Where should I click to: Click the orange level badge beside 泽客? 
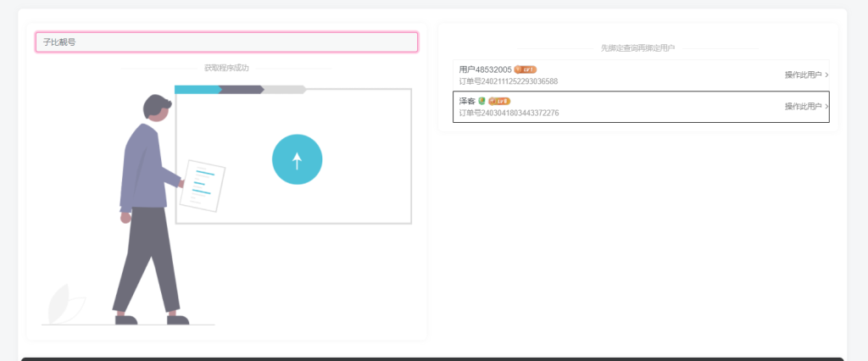[x=499, y=101]
